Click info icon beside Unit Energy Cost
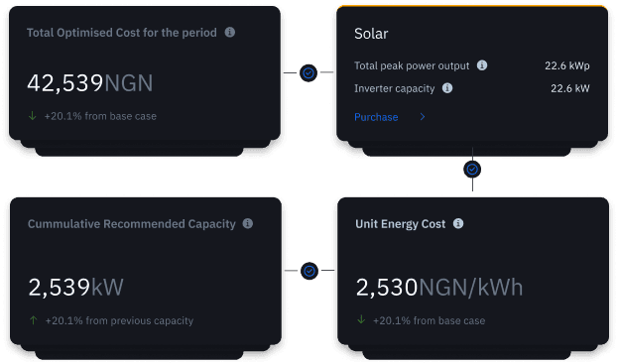Image resolution: width=618 pixels, height=364 pixels. pos(458,223)
